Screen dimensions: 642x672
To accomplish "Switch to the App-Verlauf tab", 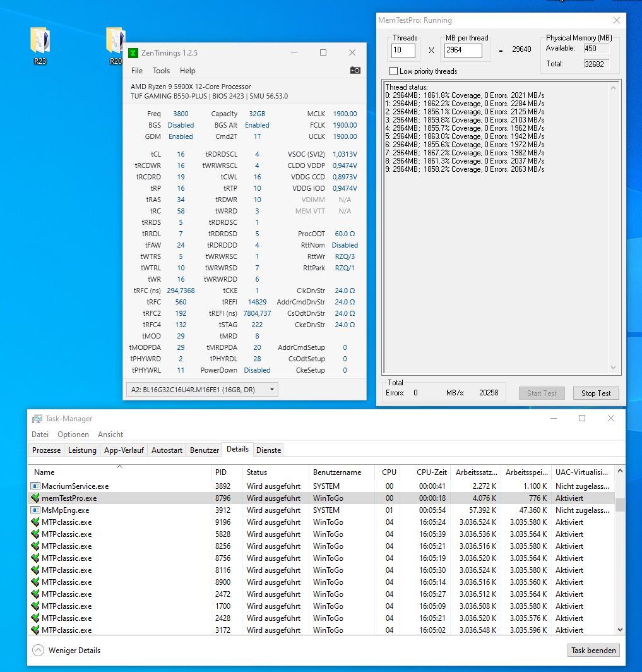I will point(124,450).
